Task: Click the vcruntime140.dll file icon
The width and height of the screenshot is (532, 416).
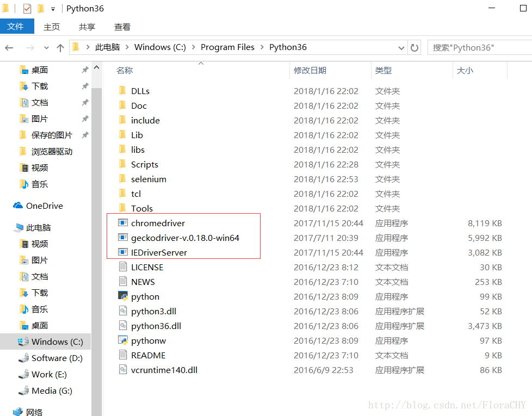Action: coord(123,370)
